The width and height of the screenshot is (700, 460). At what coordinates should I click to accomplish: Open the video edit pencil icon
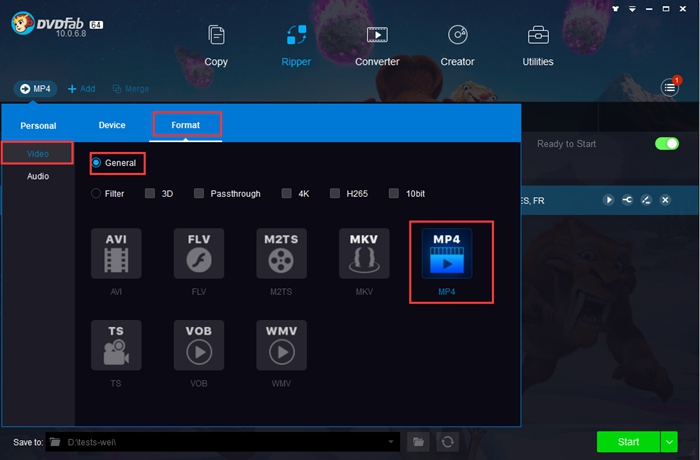point(646,200)
